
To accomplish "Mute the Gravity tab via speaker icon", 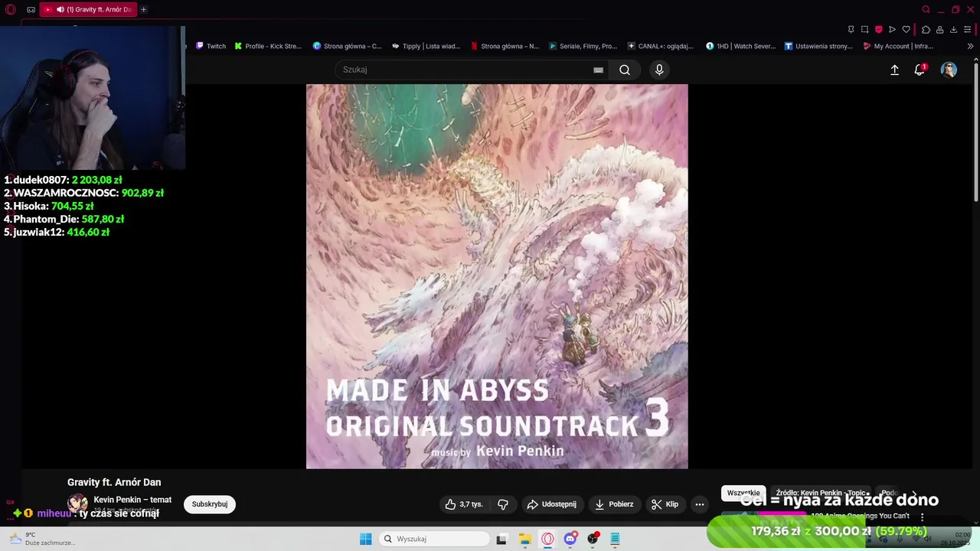I will pos(60,10).
